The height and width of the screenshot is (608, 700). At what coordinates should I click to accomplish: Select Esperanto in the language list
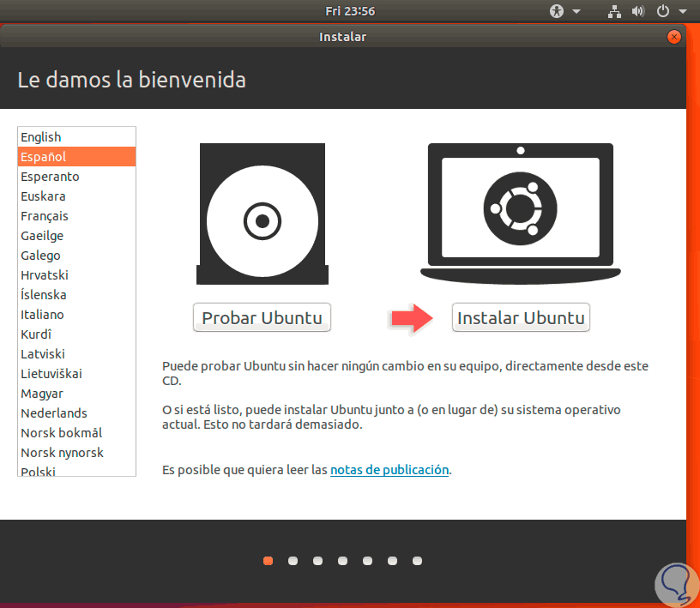click(77, 177)
